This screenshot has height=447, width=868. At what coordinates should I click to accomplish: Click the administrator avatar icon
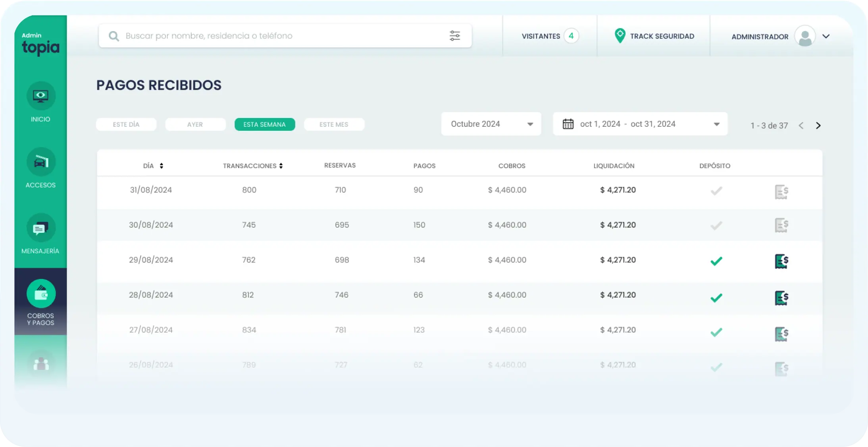point(805,36)
